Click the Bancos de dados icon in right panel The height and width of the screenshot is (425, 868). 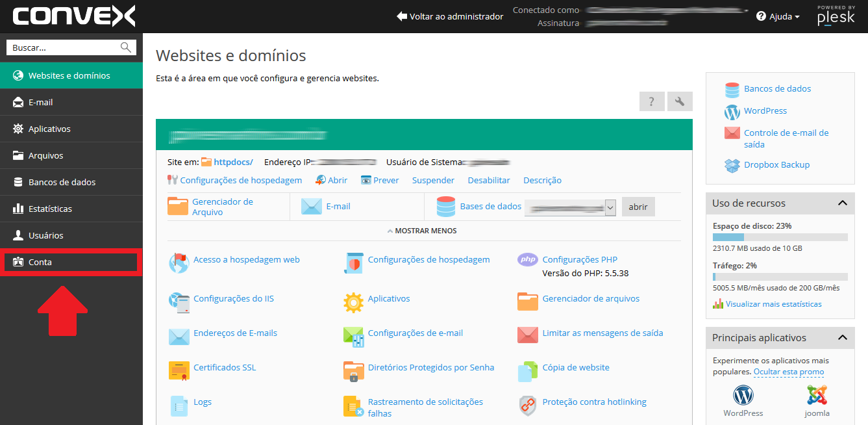click(732, 89)
